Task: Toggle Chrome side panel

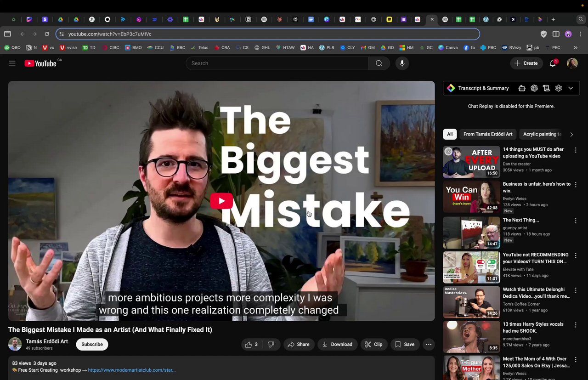Action: tap(556, 34)
